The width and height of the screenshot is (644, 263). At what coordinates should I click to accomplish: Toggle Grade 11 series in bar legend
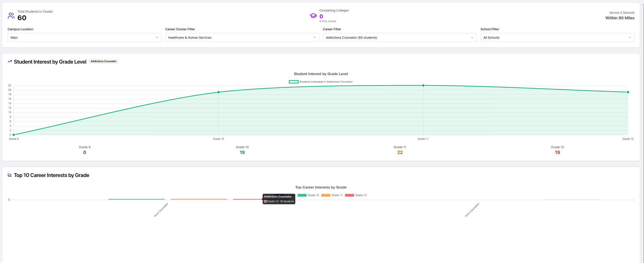[332, 195]
